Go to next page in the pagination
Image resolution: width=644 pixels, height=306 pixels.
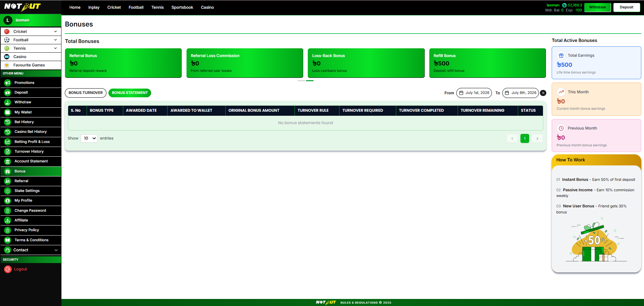click(537, 139)
